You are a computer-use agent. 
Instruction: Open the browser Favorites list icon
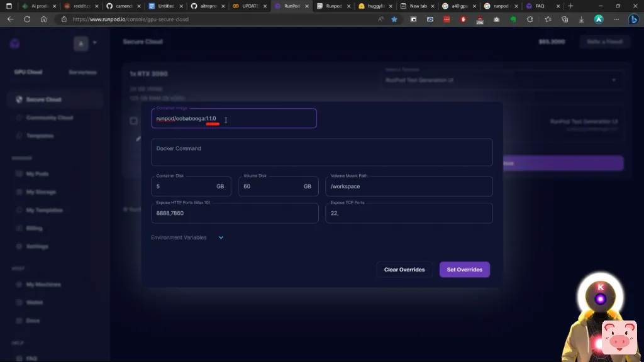548,19
